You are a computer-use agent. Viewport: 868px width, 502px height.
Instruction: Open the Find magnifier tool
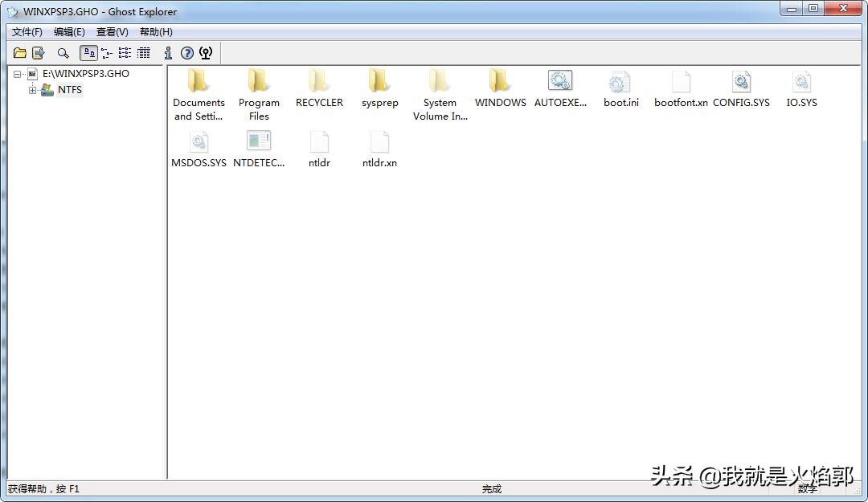(x=63, y=53)
